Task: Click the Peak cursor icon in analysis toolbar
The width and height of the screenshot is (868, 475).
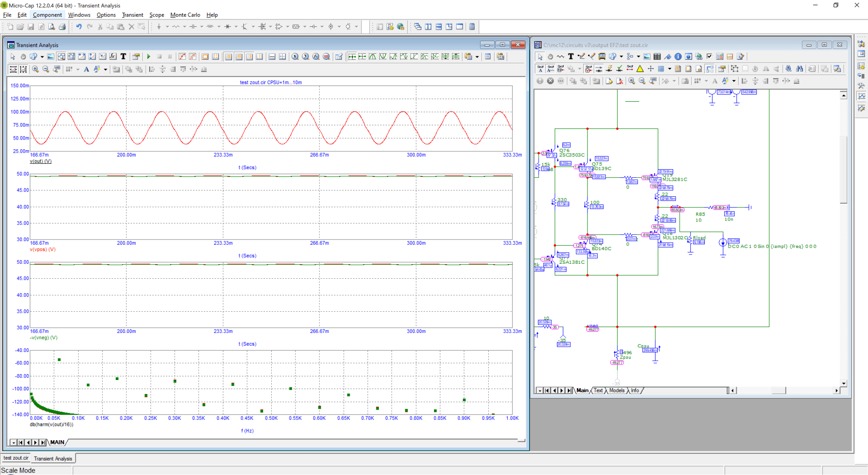Action: [x=373, y=56]
